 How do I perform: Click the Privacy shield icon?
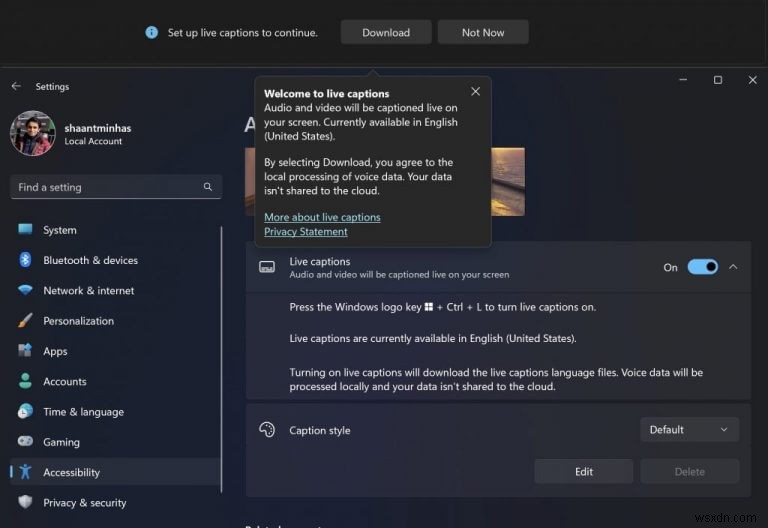[25, 502]
